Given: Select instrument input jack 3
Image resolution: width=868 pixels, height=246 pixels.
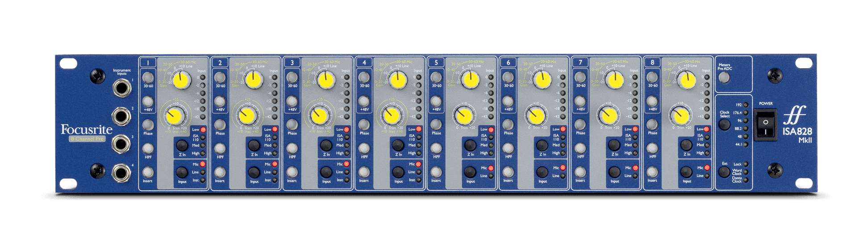Looking at the screenshot, I should (121, 144).
